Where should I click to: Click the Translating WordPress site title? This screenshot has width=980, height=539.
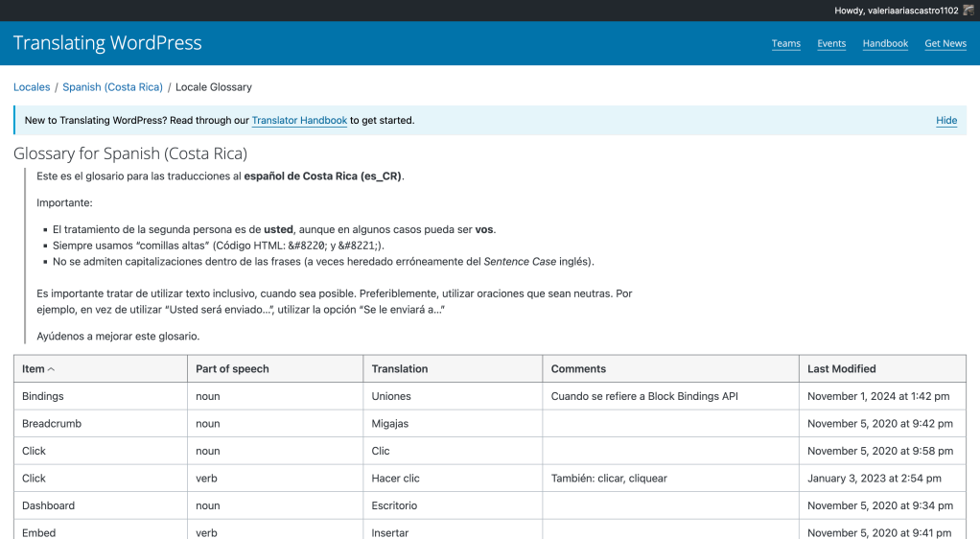pos(107,43)
